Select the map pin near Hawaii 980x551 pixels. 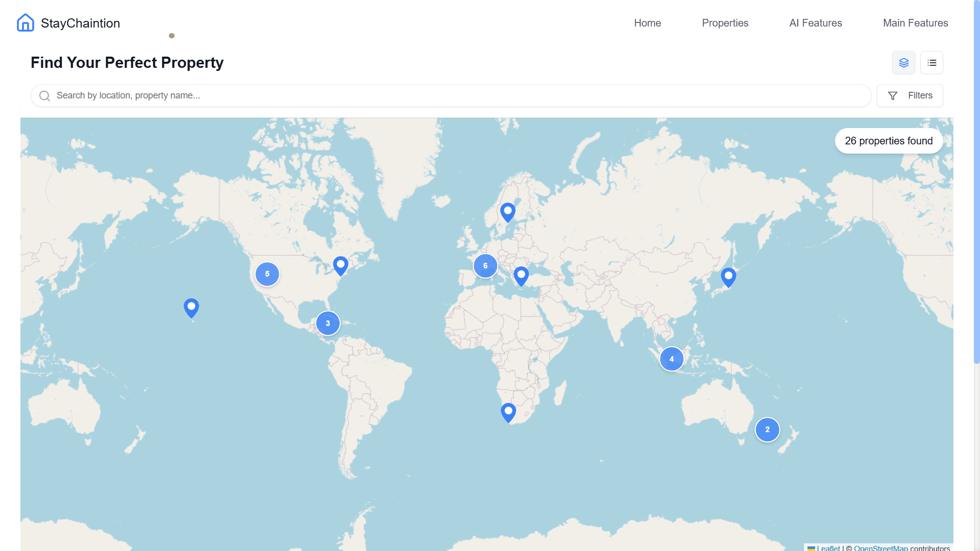191,307
